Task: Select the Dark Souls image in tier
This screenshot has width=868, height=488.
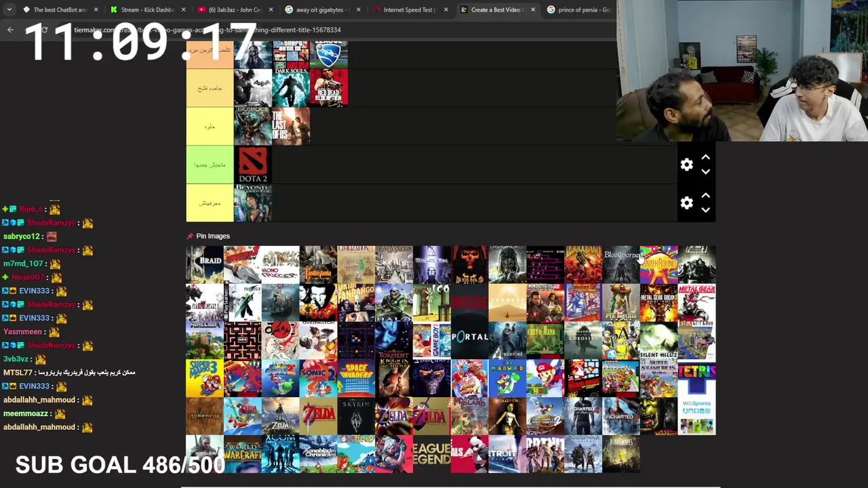Action: pyautogui.click(x=291, y=88)
